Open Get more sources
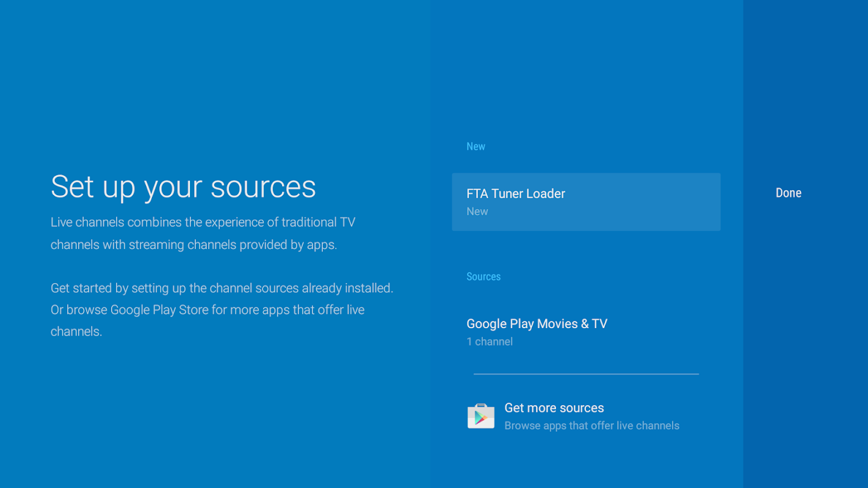Viewport: 868px width, 488px height. (586, 416)
